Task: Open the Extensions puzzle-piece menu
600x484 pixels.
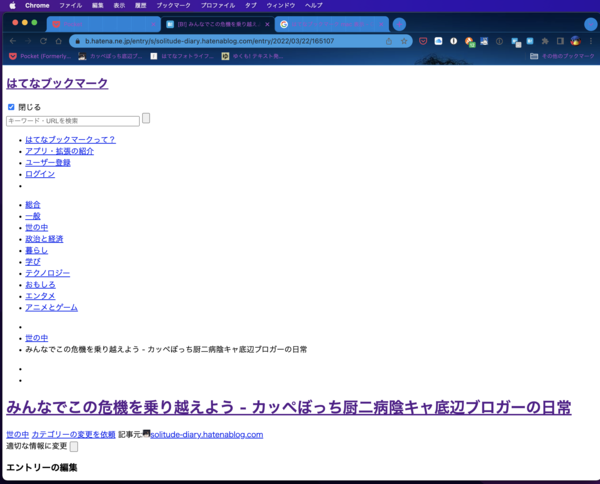Action: [545, 41]
